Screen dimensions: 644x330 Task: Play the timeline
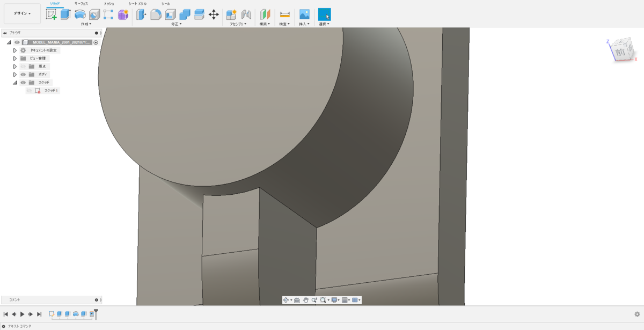[22, 314]
